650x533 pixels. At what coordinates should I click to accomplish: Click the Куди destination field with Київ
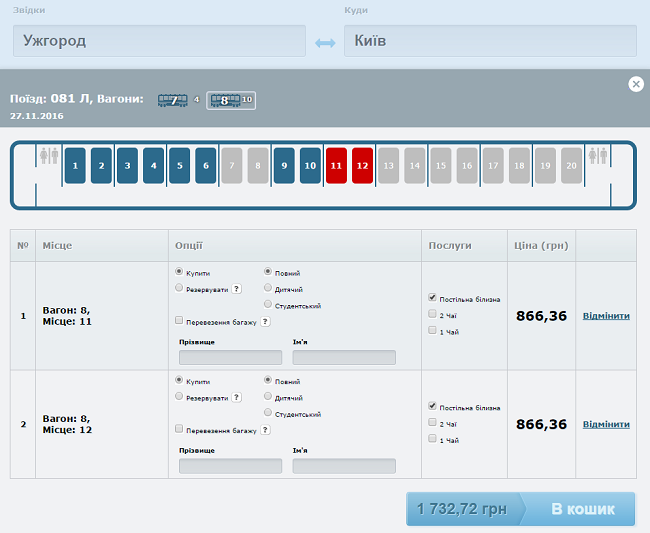[x=490, y=41]
